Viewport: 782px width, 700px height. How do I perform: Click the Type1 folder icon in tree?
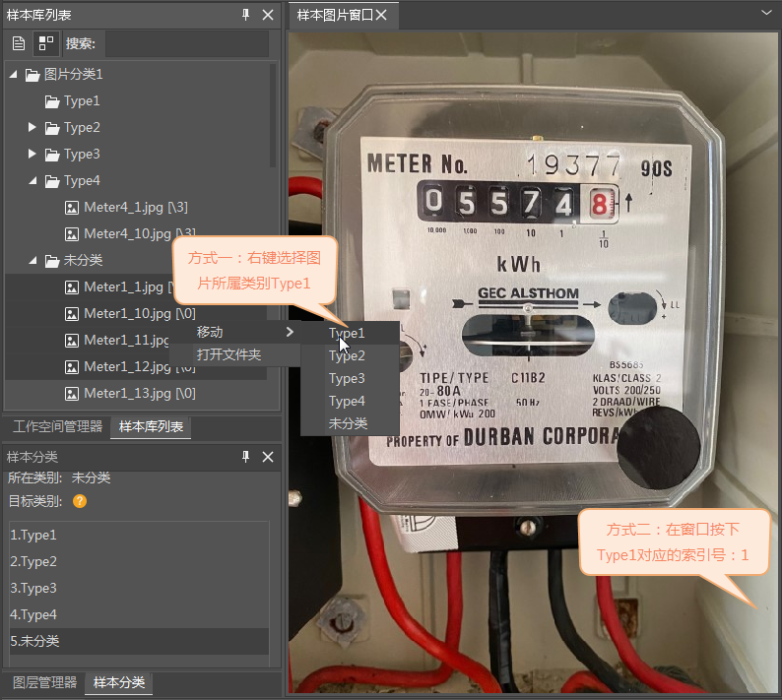(x=52, y=101)
